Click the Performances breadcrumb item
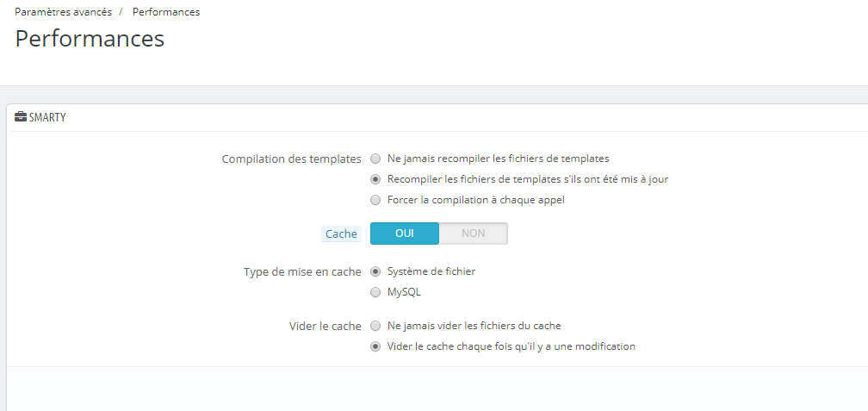868x411 pixels. coord(166,12)
